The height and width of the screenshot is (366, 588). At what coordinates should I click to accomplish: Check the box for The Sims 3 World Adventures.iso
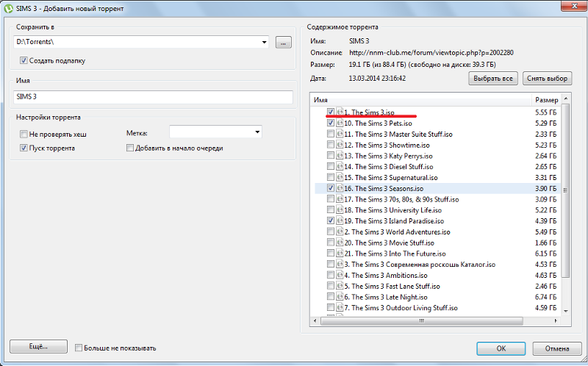[330, 232]
